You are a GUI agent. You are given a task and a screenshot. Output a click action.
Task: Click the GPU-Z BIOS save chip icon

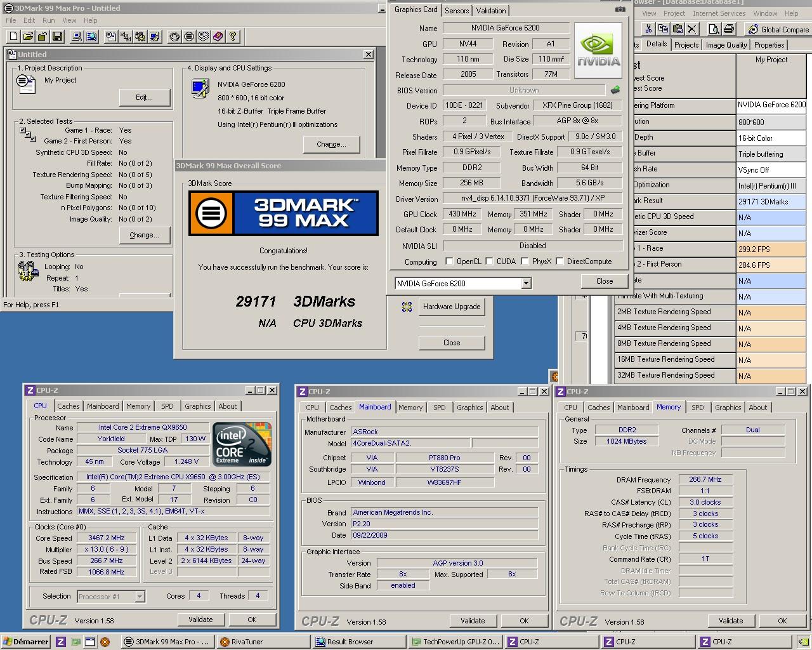tap(615, 90)
